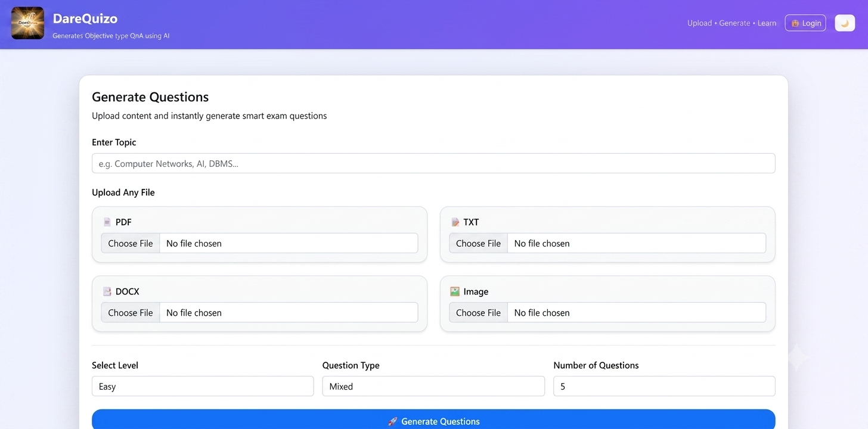
Task: Choose a file for PDF upload
Action: (131, 243)
